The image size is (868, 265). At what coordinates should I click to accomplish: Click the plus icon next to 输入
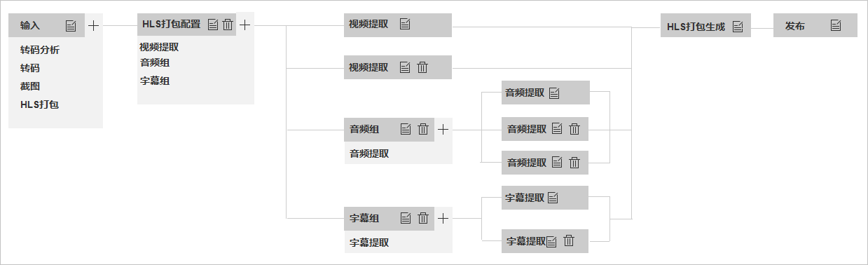(x=93, y=26)
